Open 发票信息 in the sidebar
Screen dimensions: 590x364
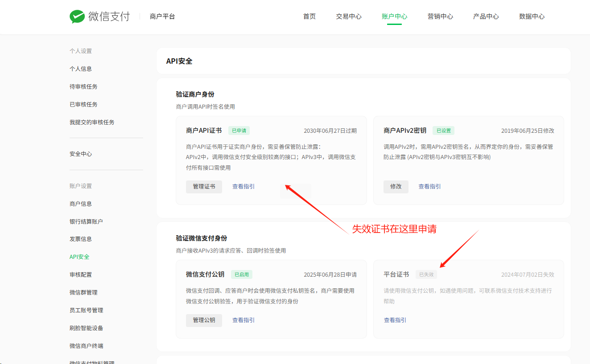click(81, 239)
